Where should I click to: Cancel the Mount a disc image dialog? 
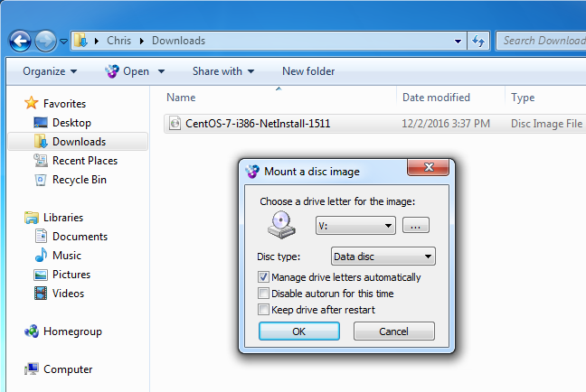393,331
